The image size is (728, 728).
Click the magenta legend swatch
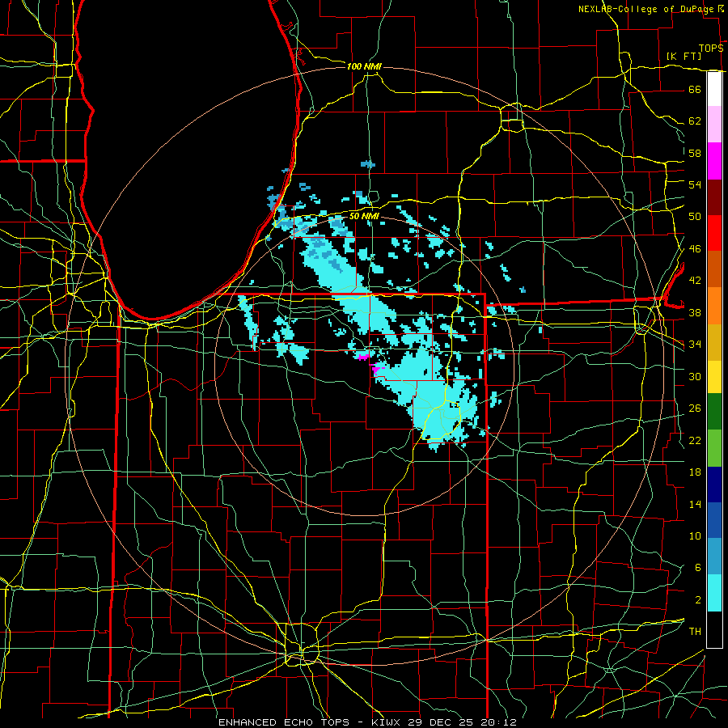(x=714, y=161)
